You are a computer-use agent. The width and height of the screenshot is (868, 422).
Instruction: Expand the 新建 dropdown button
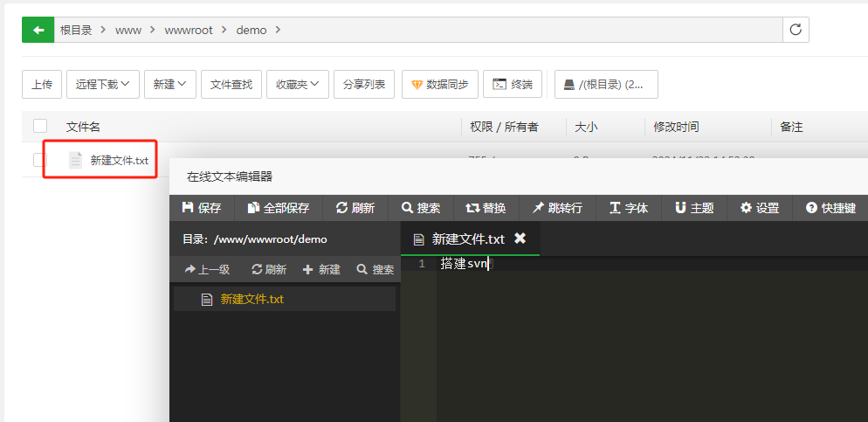coord(169,85)
